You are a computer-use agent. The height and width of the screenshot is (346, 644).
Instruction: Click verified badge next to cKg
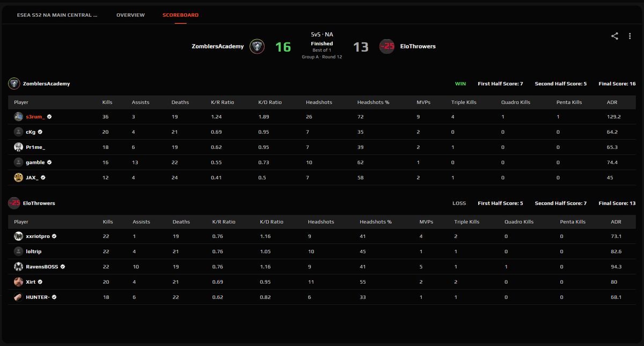click(40, 132)
